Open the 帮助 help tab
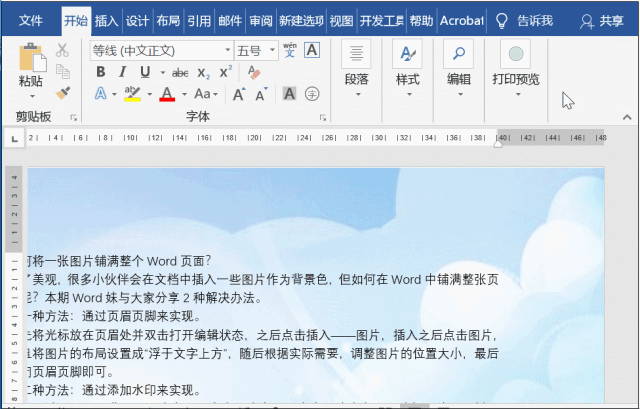640x409 pixels. [421, 20]
